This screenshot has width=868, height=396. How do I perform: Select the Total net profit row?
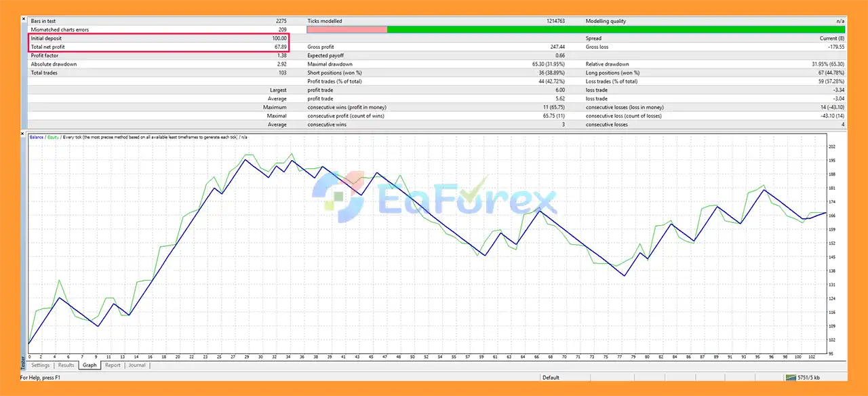click(x=159, y=47)
